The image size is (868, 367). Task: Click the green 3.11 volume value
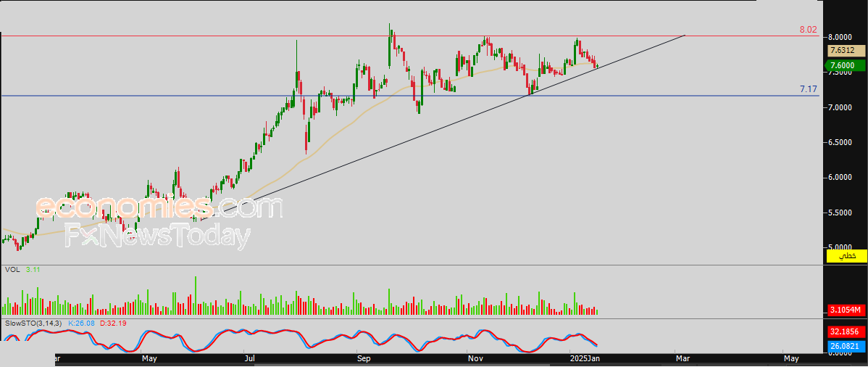coord(33,269)
